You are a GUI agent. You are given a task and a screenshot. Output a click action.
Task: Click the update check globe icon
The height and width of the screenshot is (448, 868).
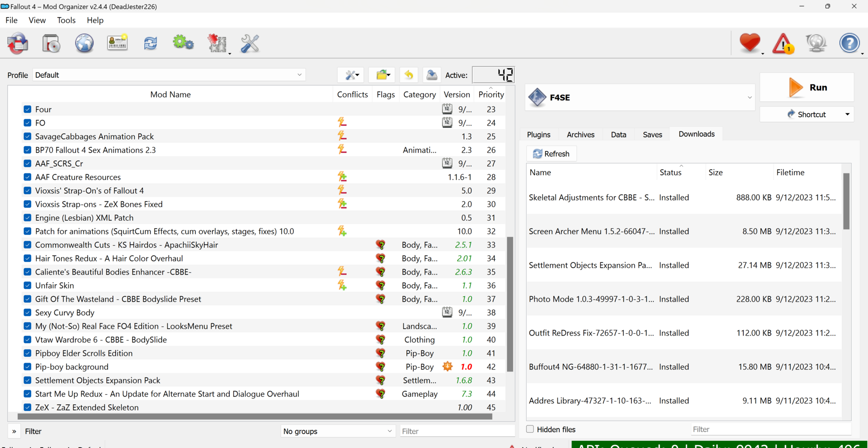[x=816, y=43]
